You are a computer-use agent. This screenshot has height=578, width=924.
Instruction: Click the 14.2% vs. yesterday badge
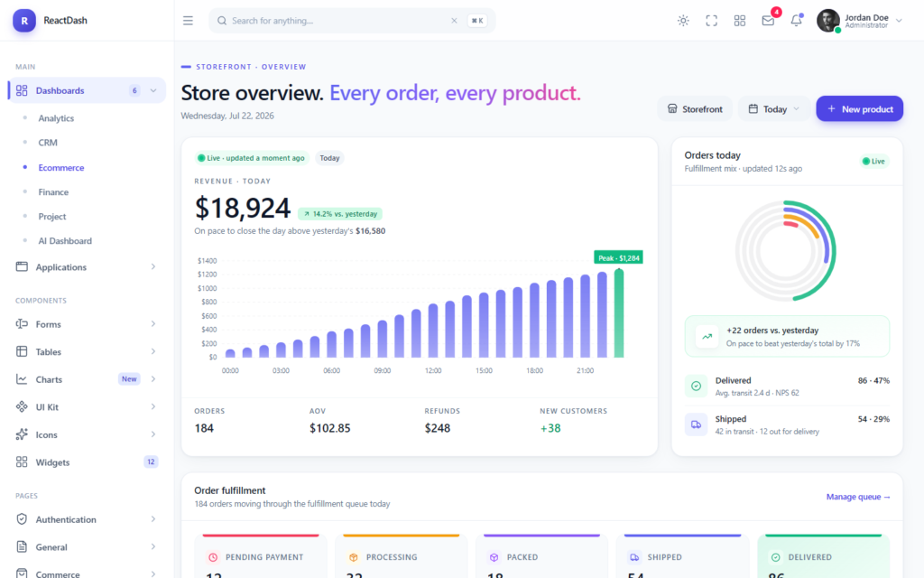340,214
